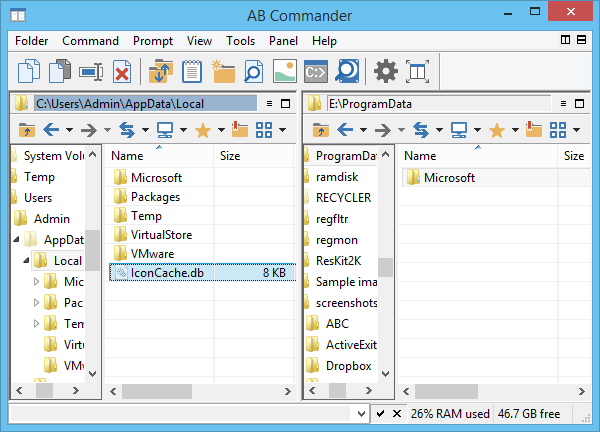Click the right panel view mode grid icon
600x432 pixels.
coord(558,130)
